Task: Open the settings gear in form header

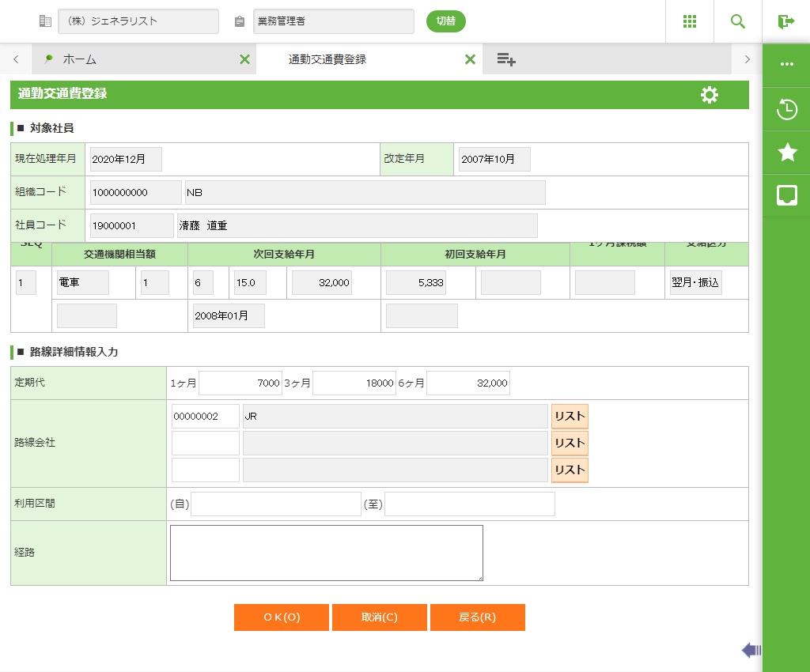Action: coord(710,95)
